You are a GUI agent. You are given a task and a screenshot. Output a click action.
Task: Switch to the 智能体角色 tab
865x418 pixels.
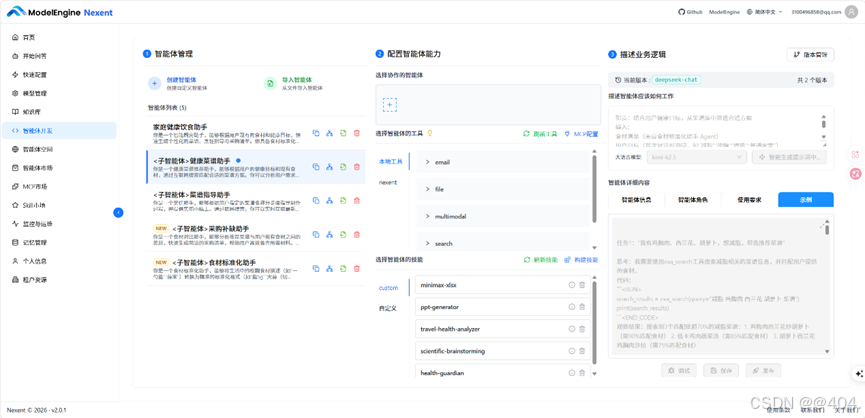coord(692,200)
